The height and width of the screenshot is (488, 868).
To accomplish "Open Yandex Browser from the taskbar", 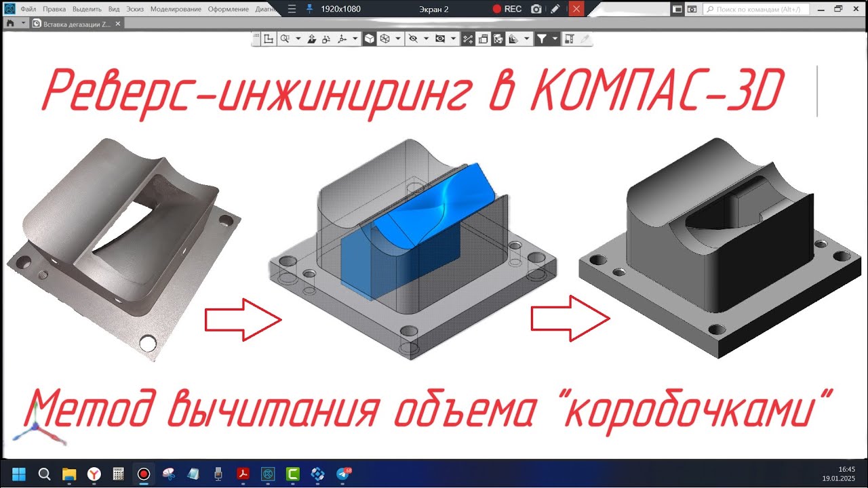I will pos(94,474).
